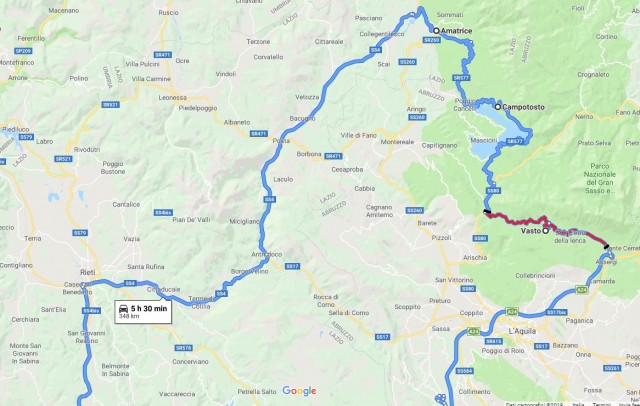Screen dimensions: 640x406
Task: Select the Vasto waypoint marker
Action: 545,231
